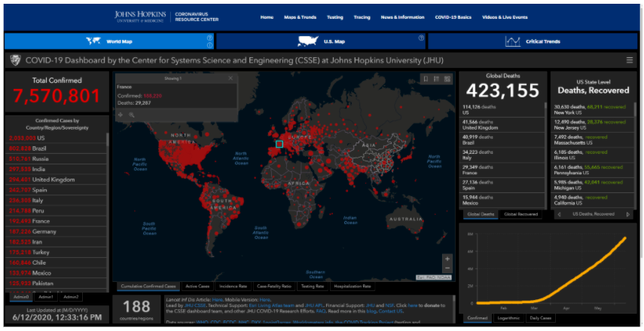Switch list to Admin1 level
The image size is (644, 331).
(46, 296)
